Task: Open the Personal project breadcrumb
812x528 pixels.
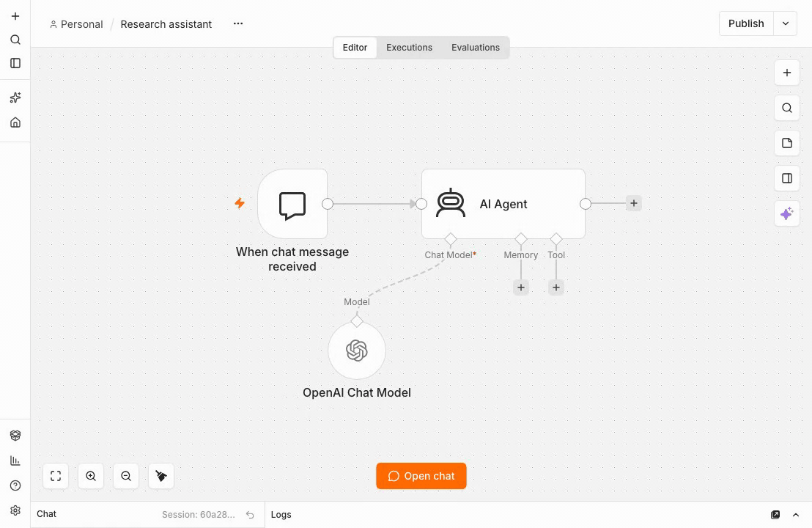Action: point(77,24)
